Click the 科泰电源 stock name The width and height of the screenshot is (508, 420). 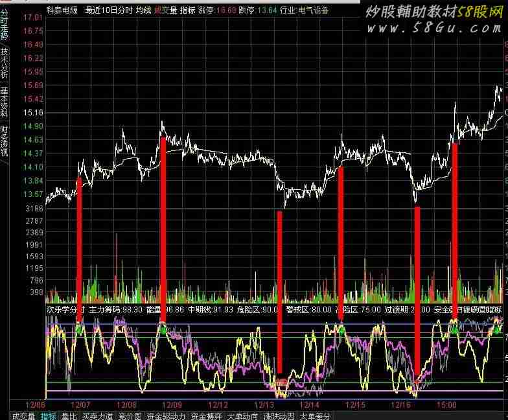coord(62,10)
